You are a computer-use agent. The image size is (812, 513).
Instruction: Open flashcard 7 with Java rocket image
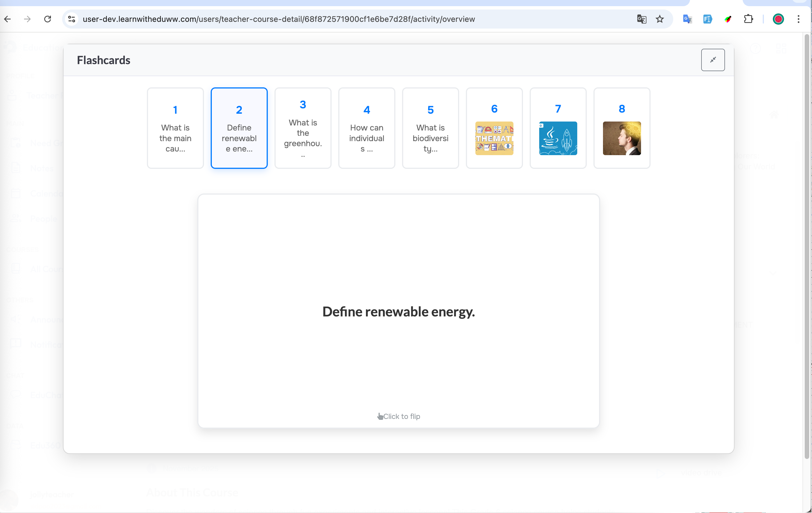(558, 128)
